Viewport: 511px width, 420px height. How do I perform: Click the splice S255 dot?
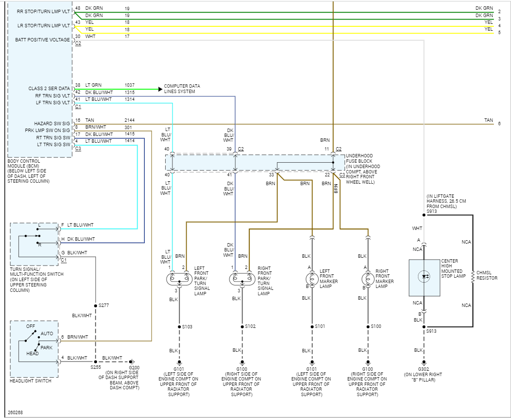(x=95, y=362)
